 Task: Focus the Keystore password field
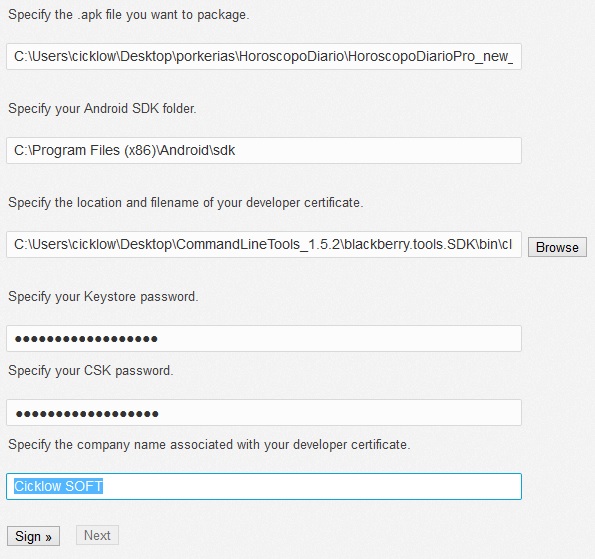coord(264,339)
